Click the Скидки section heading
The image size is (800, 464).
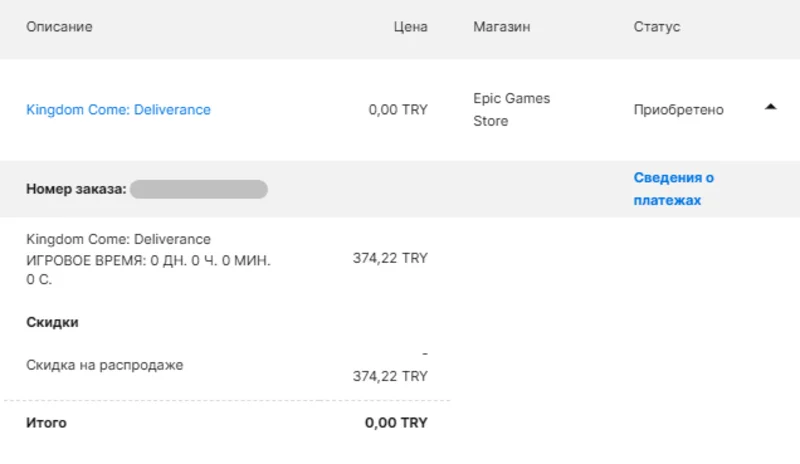52,323
